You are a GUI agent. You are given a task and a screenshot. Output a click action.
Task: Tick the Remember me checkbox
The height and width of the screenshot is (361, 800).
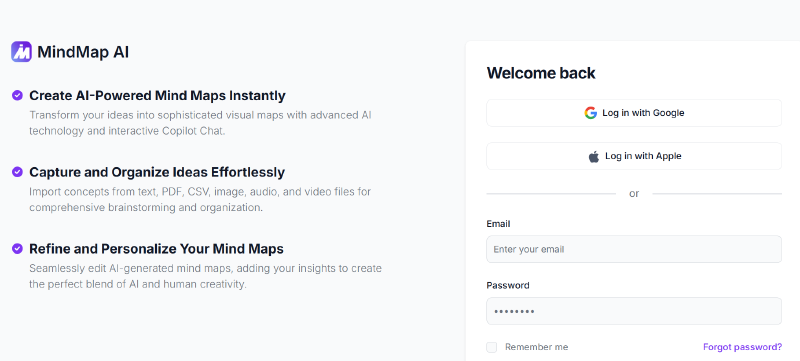(x=491, y=347)
